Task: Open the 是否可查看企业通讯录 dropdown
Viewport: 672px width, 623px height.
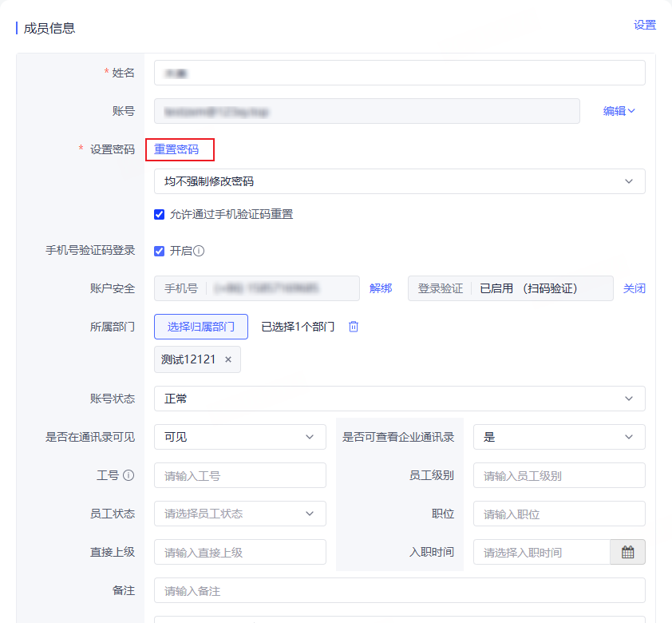Action: [x=559, y=437]
